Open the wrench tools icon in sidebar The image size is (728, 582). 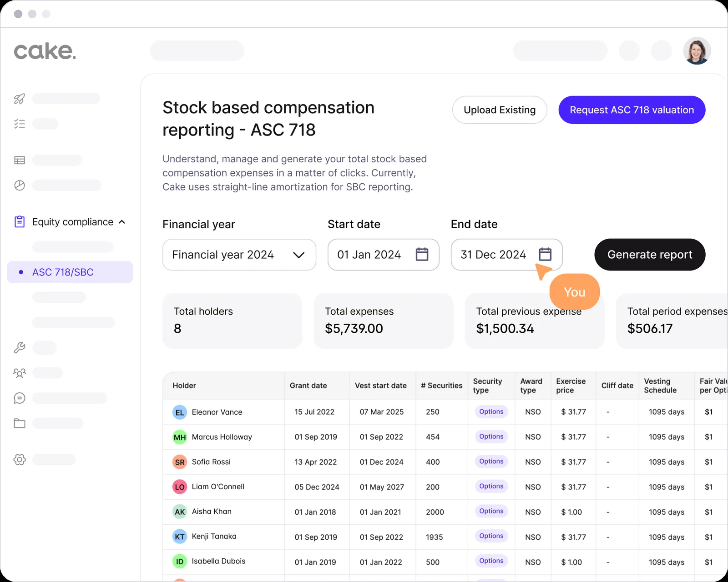tap(20, 348)
